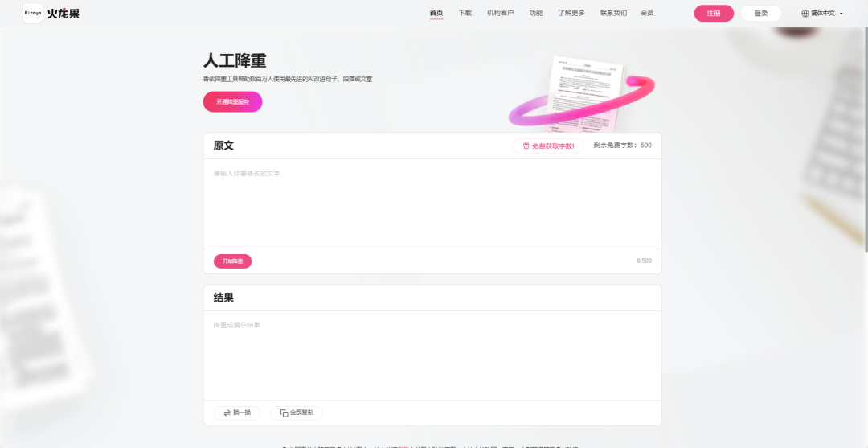Select the 功能 menu item
The image size is (868, 448).
(x=536, y=14)
